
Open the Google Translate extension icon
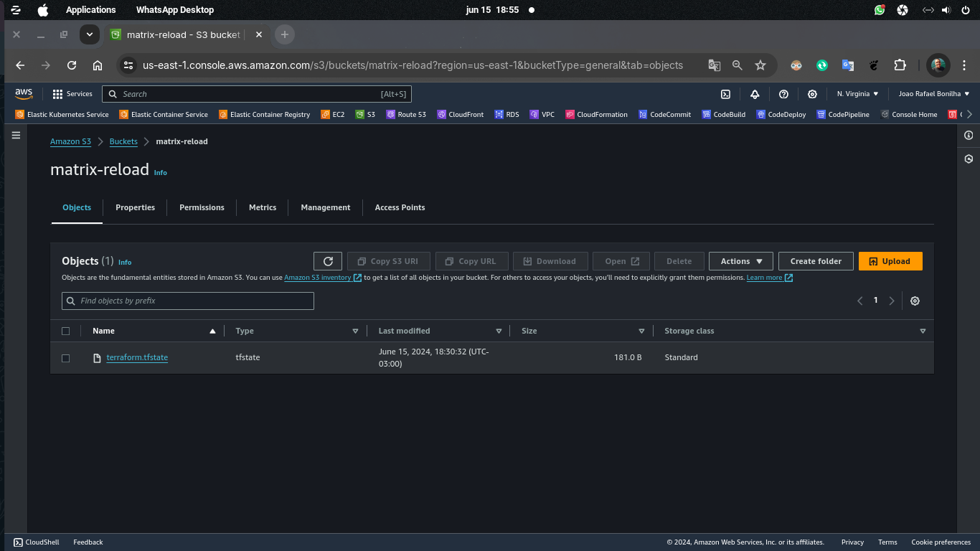pyautogui.click(x=848, y=65)
